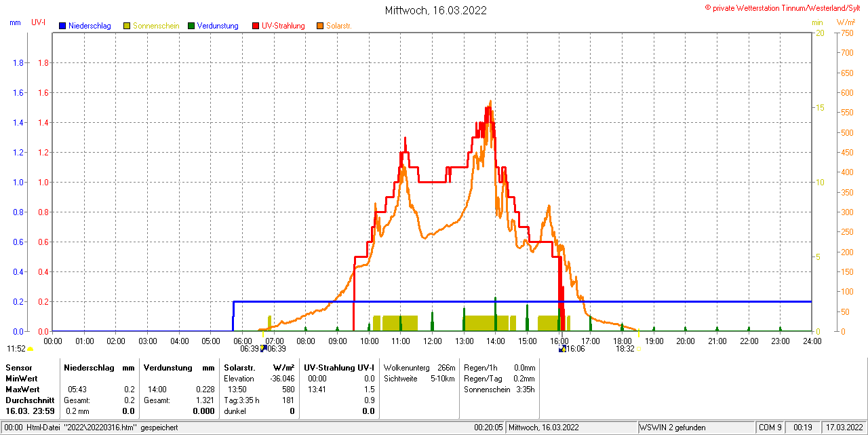Click the Tag:3:35 h label
Screen dimensions: 868x435
(241, 400)
